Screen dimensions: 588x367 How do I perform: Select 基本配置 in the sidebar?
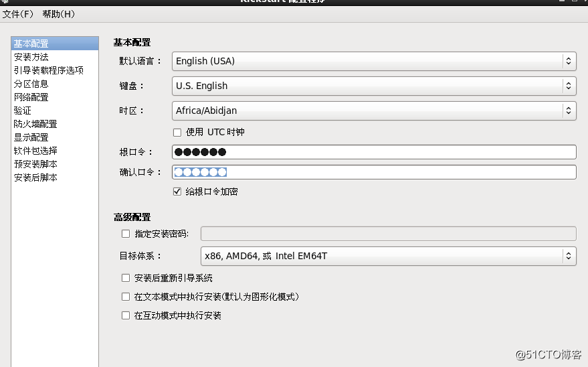[x=55, y=44]
